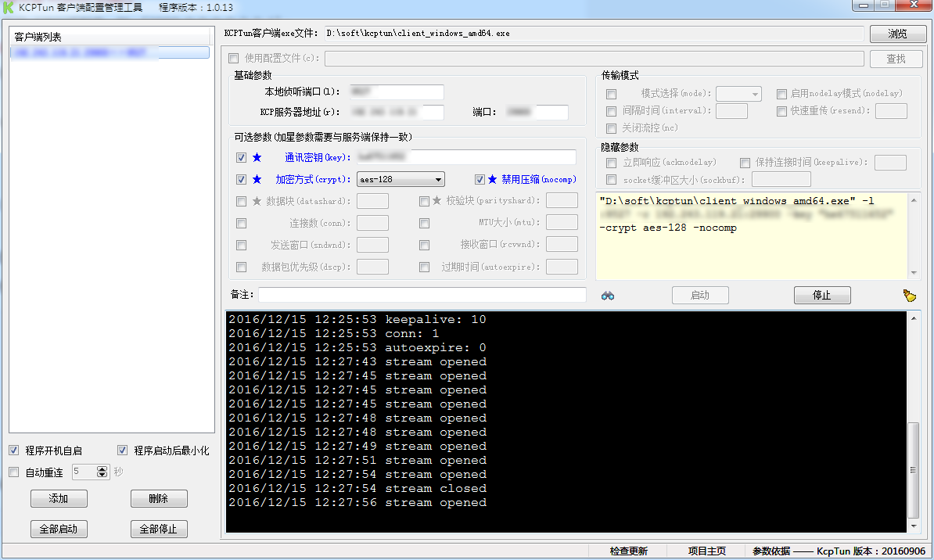Screen dimensions: 934x560
Task: Enable the 校验块(parityshard) checkbox
Action: pos(424,201)
